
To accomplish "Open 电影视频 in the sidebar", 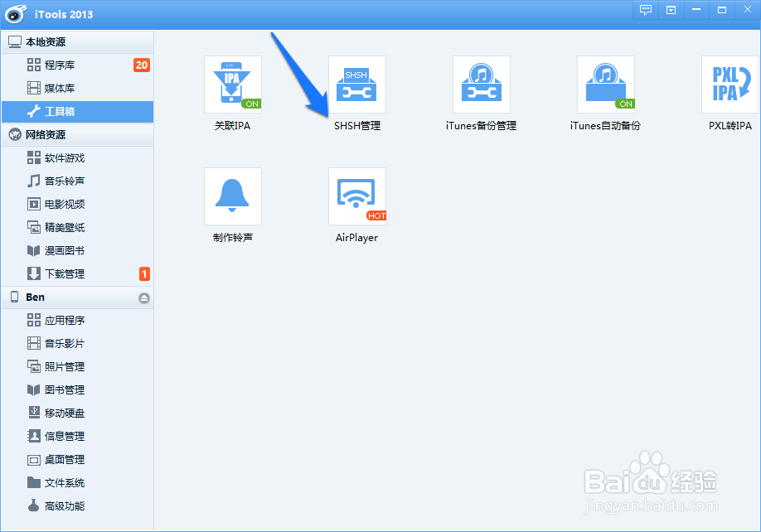I will coord(78,204).
